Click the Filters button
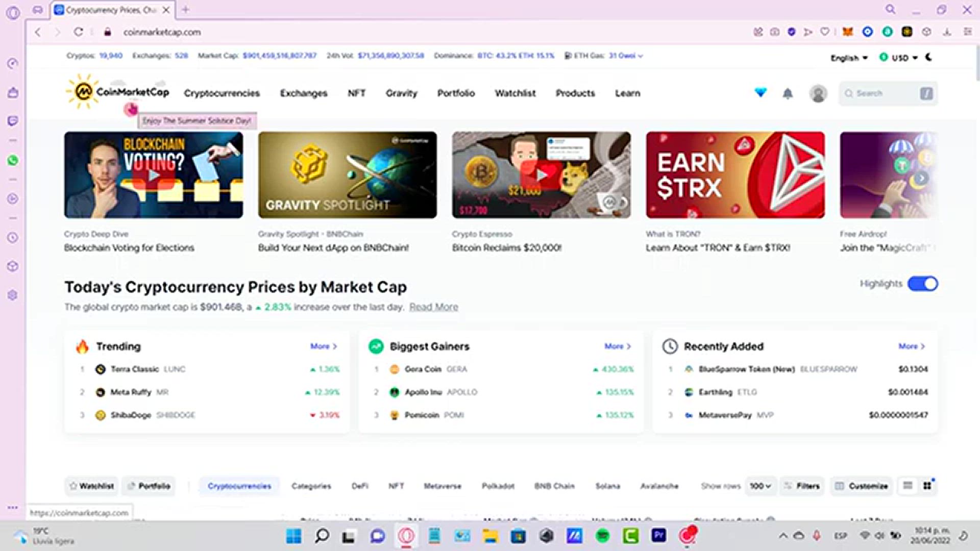The image size is (980, 551). coord(802,486)
